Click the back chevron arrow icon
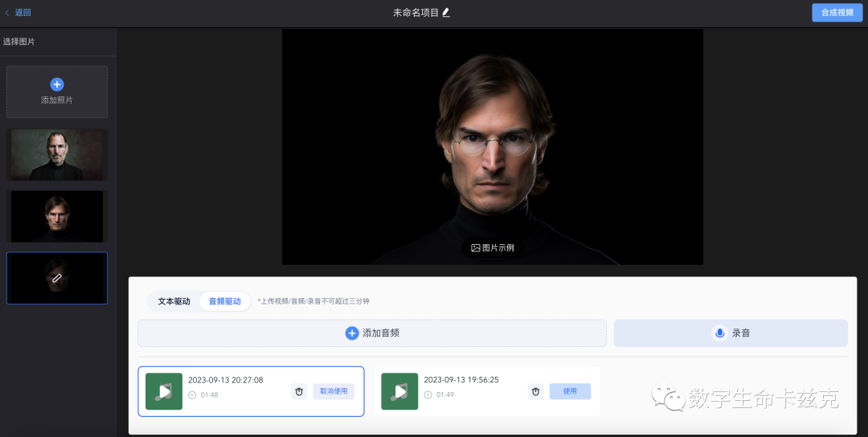The width and height of the screenshot is (868, 437). pyautogui.click(x=7, y=12)
